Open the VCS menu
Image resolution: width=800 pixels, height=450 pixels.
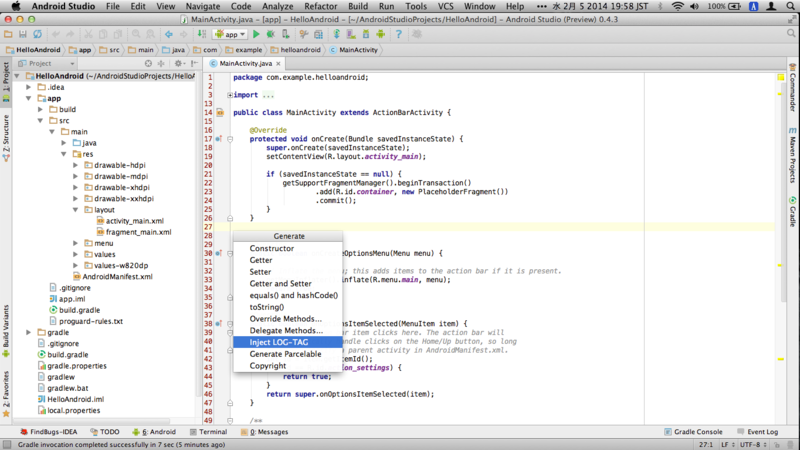click(445, 6)
